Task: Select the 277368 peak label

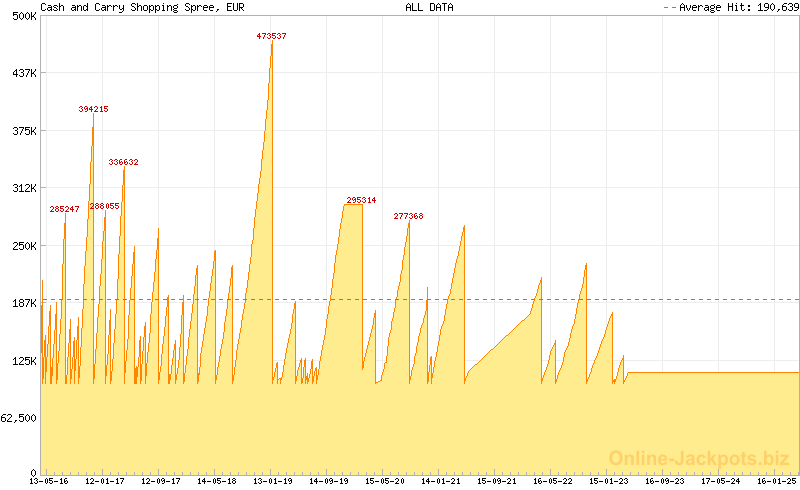Action: (408, 216)
